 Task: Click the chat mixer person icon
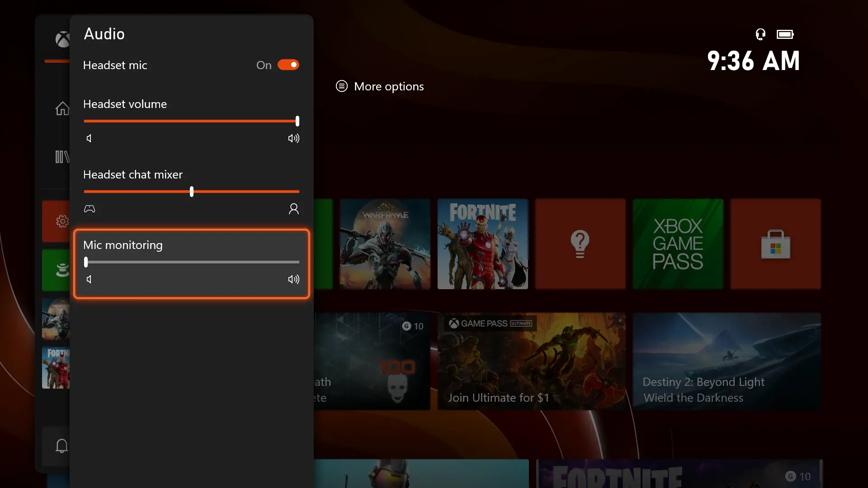tap(294, 209)
